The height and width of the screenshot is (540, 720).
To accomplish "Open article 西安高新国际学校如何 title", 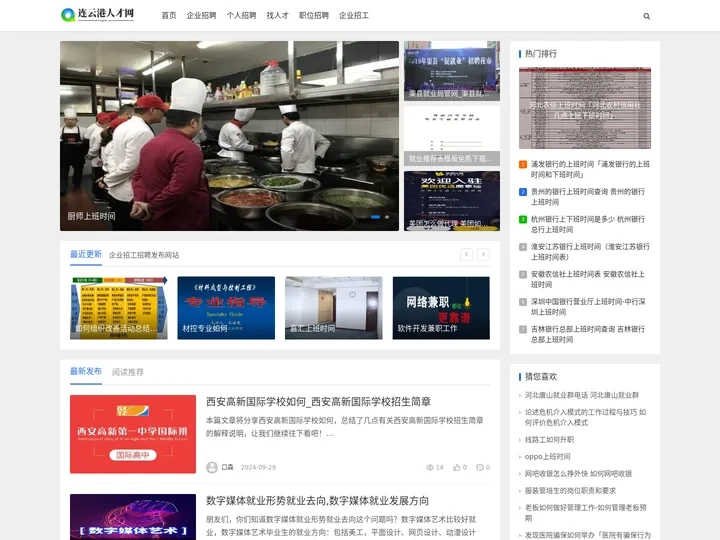I will [x=318, y=402].
